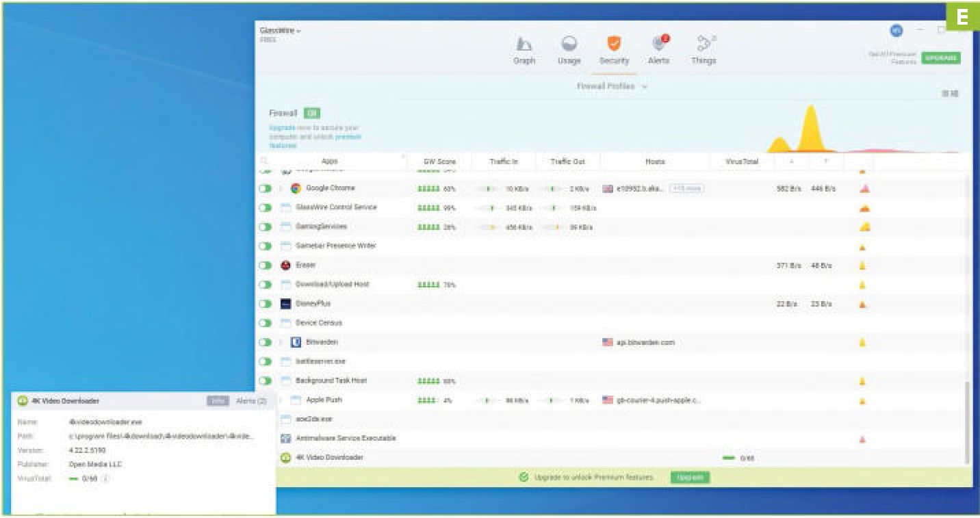The width and height of the screenshot is (980, 518).
Task: Click the mini graph icon in the GamingServices row
Action: 864,226
